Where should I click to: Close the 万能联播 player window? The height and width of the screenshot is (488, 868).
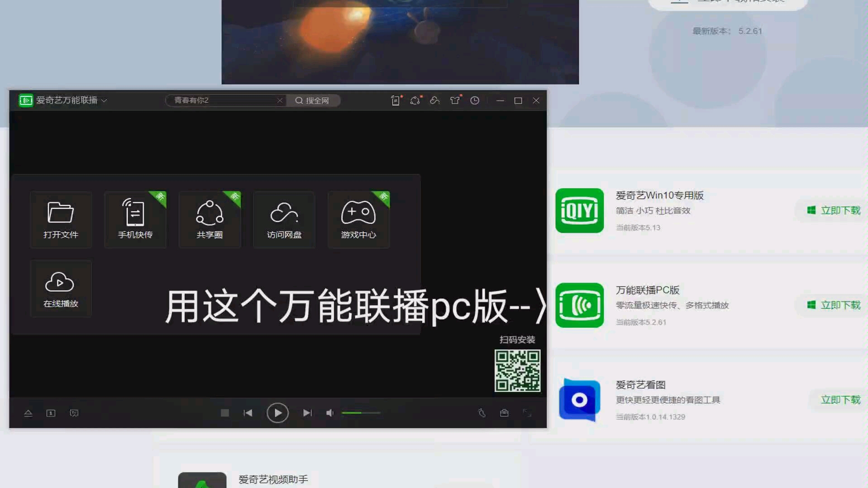(x=536, y=100)
